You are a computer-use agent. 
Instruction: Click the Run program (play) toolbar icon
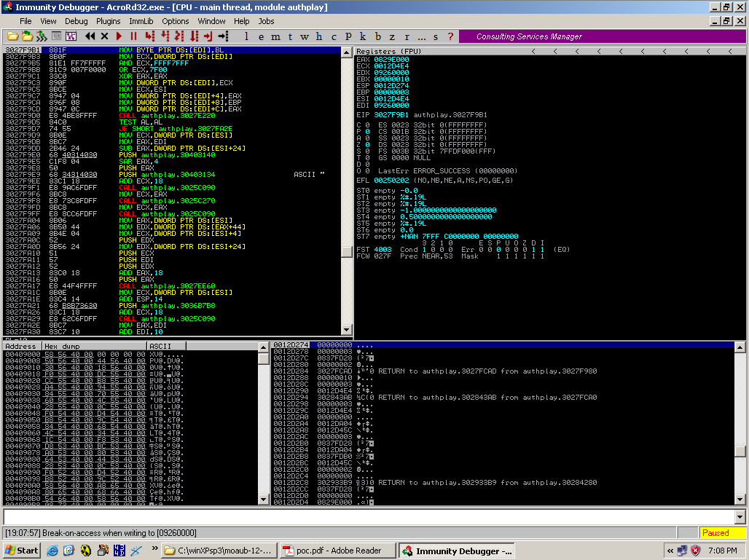[x=119, y=36]
